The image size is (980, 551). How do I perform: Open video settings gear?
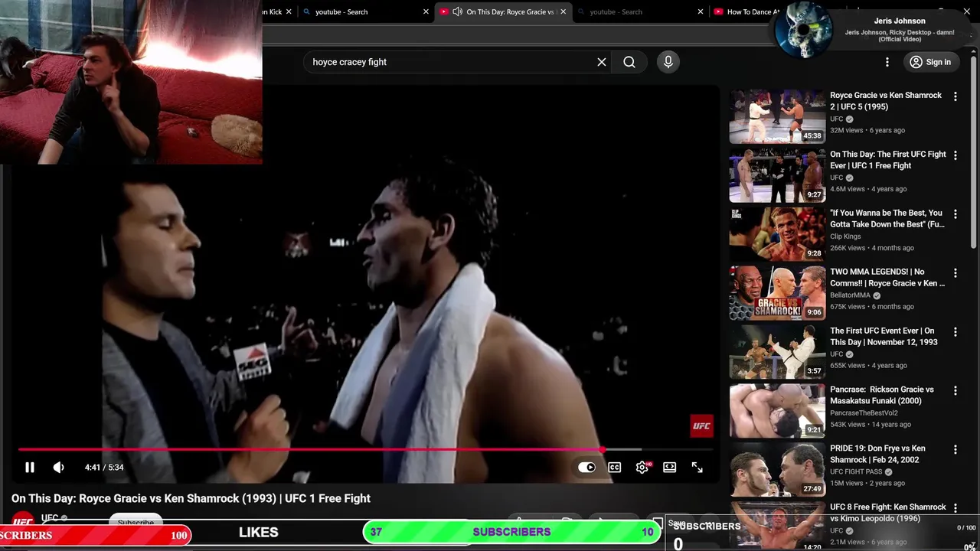642,468
